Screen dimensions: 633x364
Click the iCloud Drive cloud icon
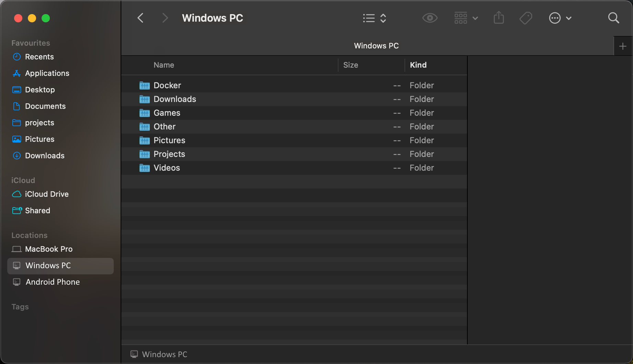(16, 194)
